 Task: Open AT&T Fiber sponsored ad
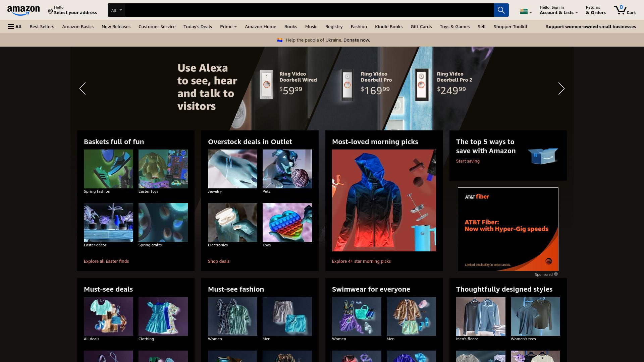click(508, 229)
